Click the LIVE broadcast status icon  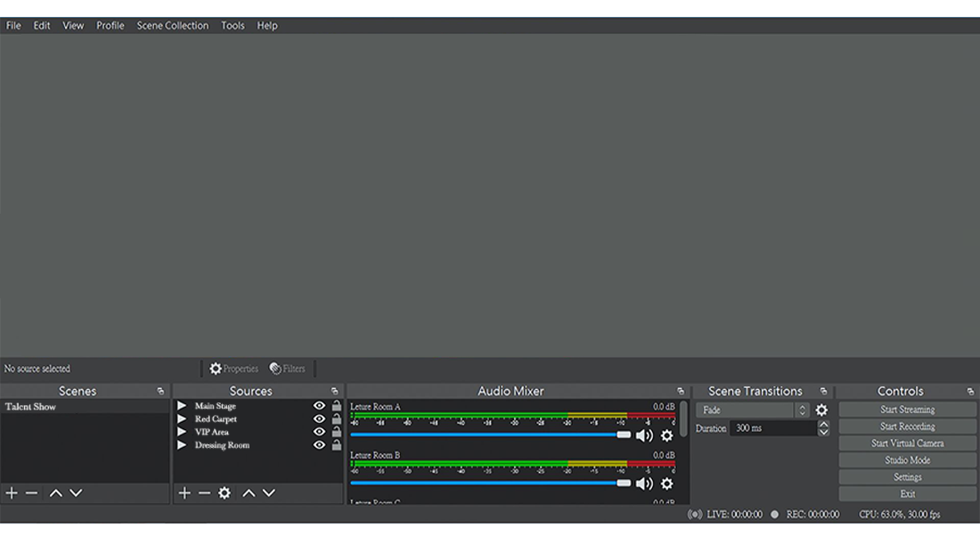[694, 515]
